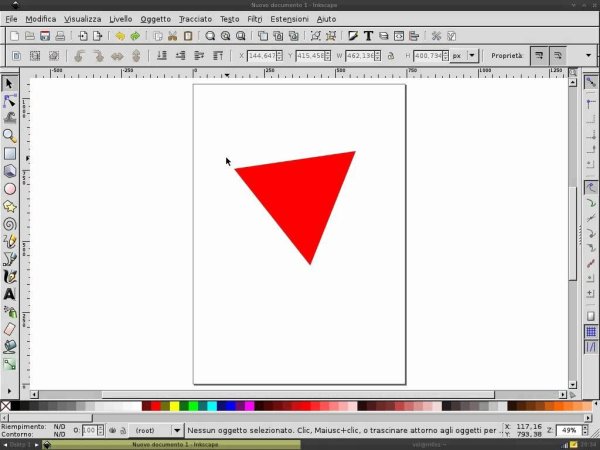This screenshot has width=600, height=450.
Task: Select the Tweak tool
Action: tap(9, 118)
